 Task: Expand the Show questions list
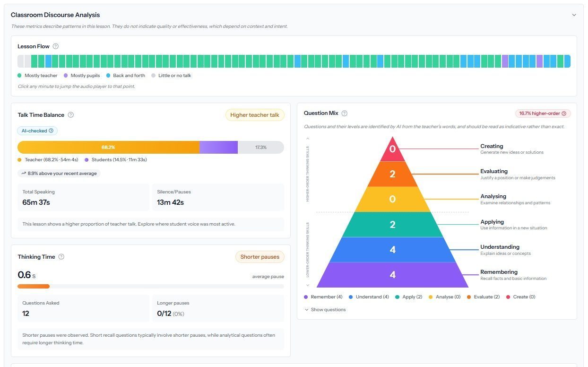[x=325, y=310]
